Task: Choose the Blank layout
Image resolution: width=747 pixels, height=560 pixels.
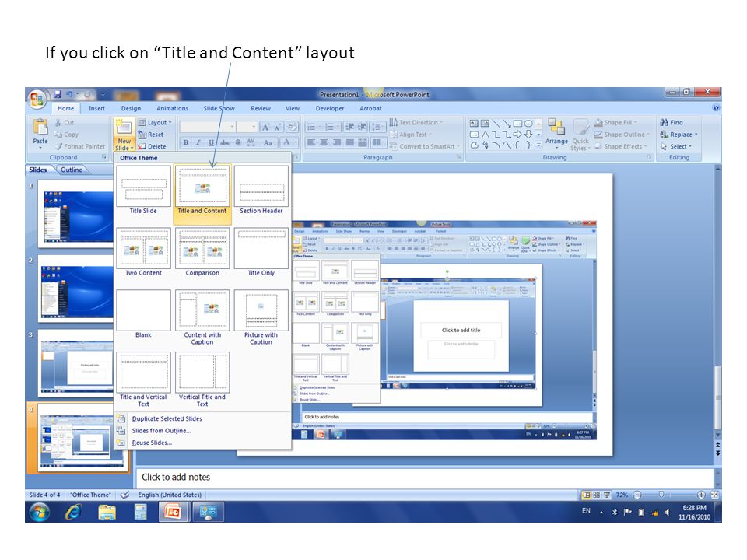Action: pos(143,314)
